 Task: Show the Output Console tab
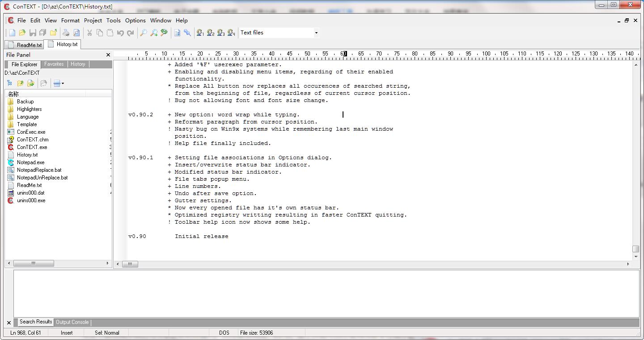(x=72, y=322)
